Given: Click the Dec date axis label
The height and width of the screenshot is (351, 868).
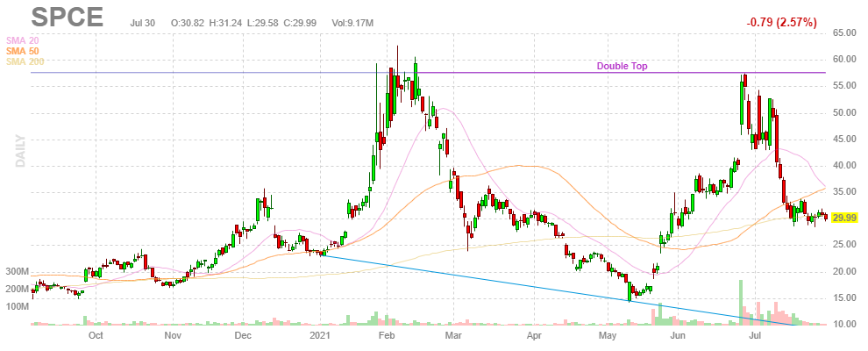Looking at the screenshot, I should click(244, 335).
